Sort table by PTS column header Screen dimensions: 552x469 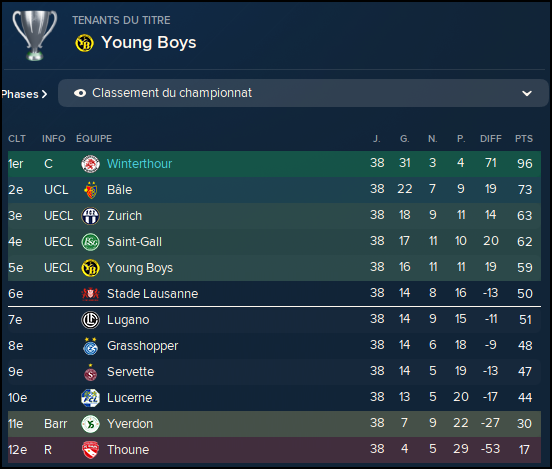524,138
